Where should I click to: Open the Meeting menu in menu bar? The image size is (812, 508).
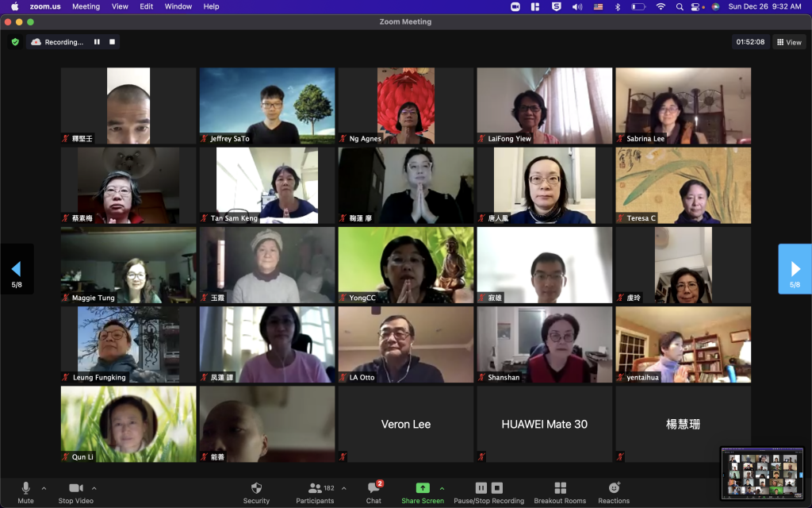[x=86, y=6]
